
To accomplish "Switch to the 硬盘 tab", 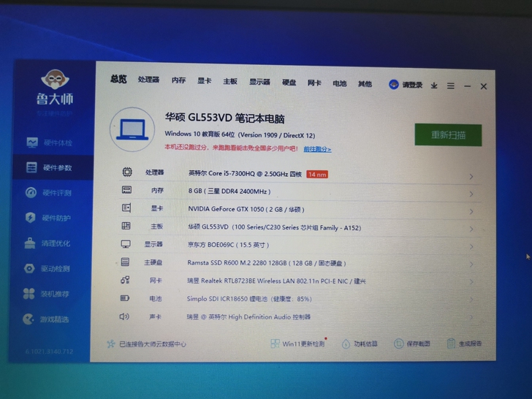I will coord(289,83).
